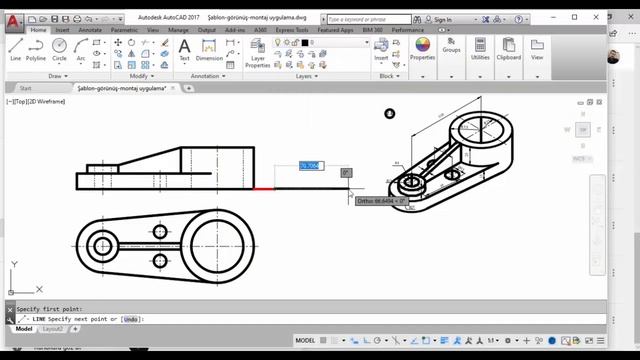Click the Erase tool icon
640x360 pixels.
click(x=164, y=42)
